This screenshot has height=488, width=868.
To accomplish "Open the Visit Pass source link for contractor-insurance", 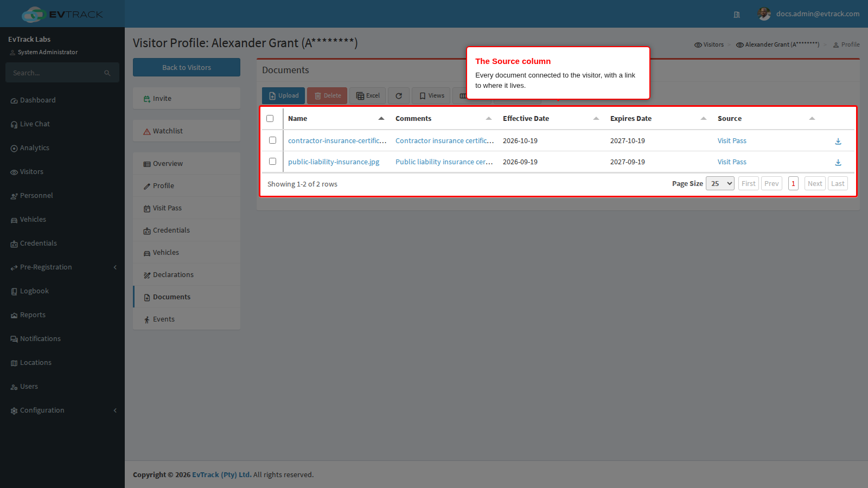I will tap(732, 141).
